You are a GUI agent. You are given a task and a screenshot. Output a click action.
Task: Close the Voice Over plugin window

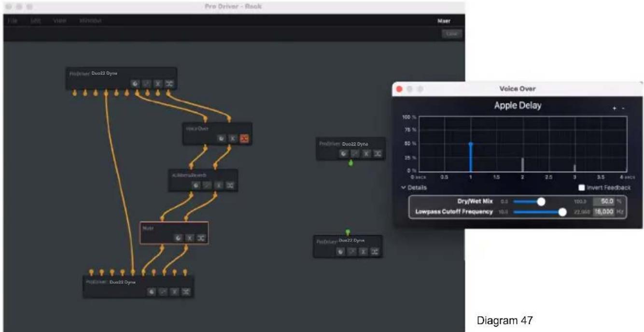click(x=400, y=89)
